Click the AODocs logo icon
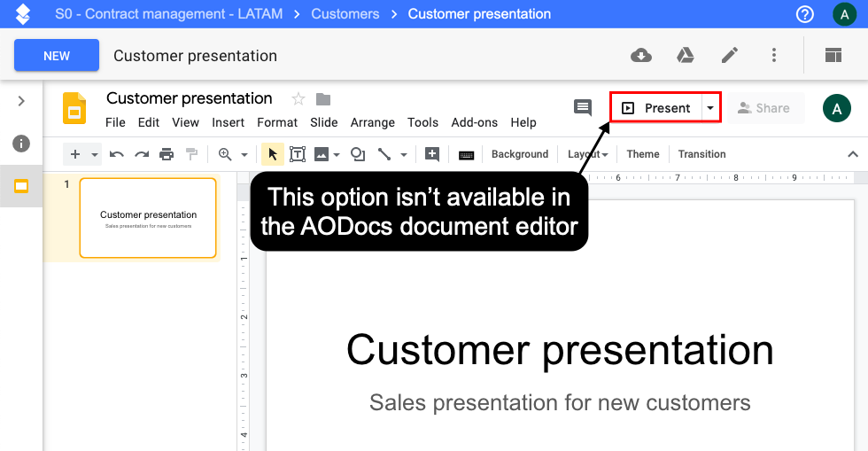Screen dimensions: 868x451 point(23,14)
